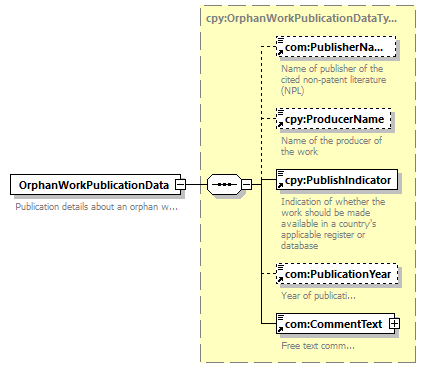Click the cpy:OrphanWorkPublicationDataTy... type header

tap(301, 18)
